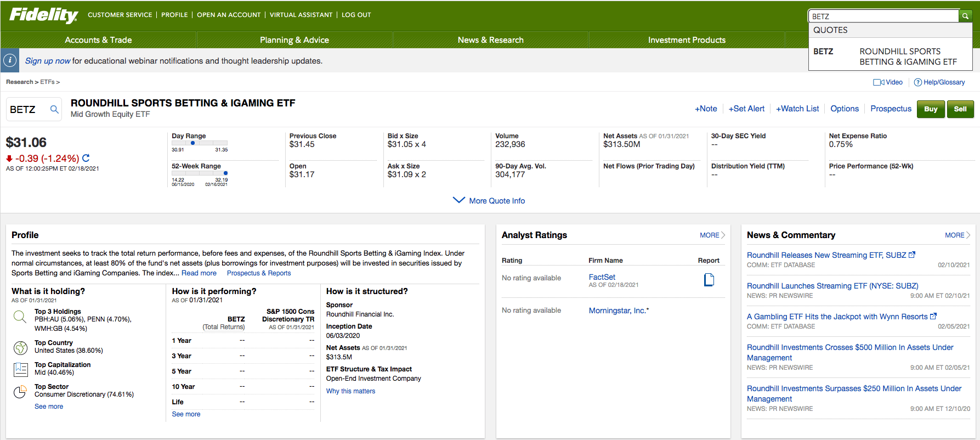Open the Planning & Advice menu

click(294, 40)
